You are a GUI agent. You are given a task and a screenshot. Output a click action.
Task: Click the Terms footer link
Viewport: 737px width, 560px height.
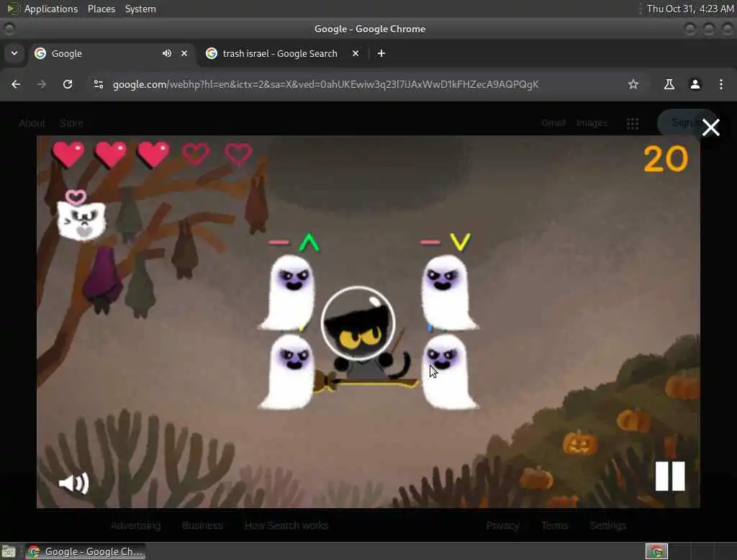coord(554,525)
